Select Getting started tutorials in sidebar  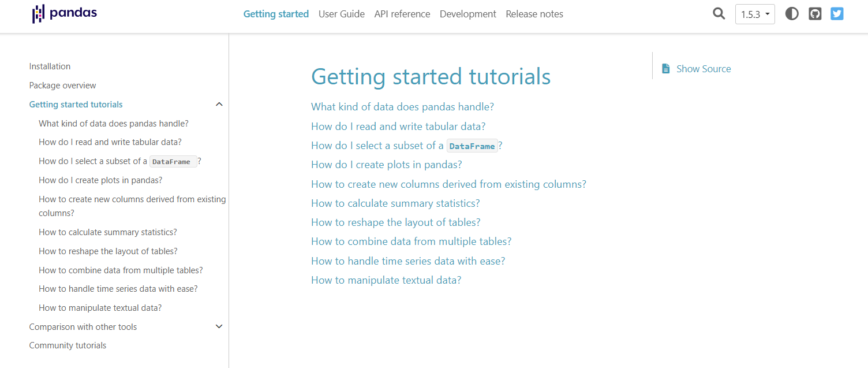point(76,105)
